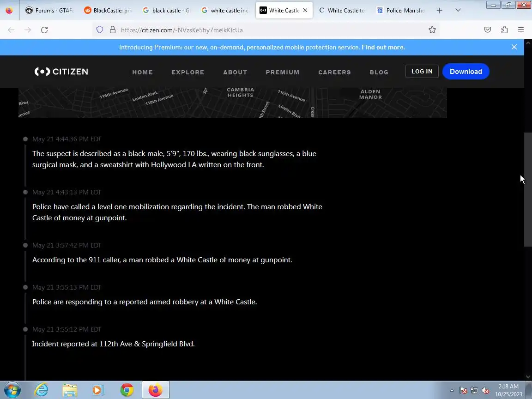Open the Forums - GTAF tab
The image size is (532, 399).
tap(49, 10)
